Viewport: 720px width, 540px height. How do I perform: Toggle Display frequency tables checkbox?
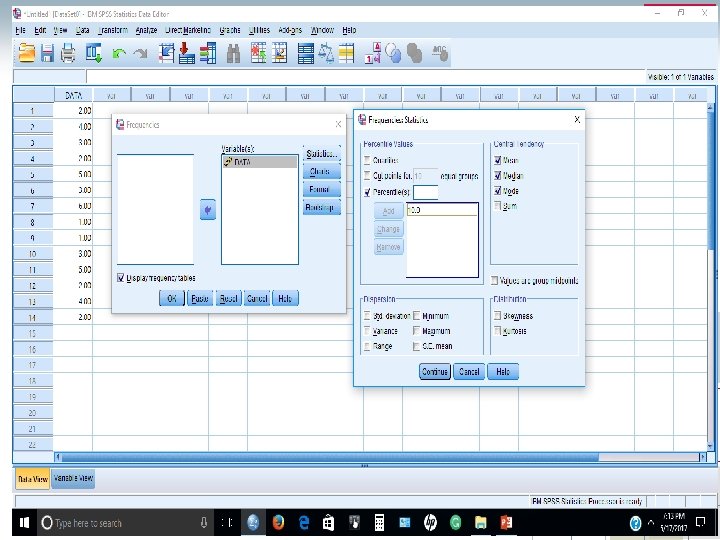121,278
